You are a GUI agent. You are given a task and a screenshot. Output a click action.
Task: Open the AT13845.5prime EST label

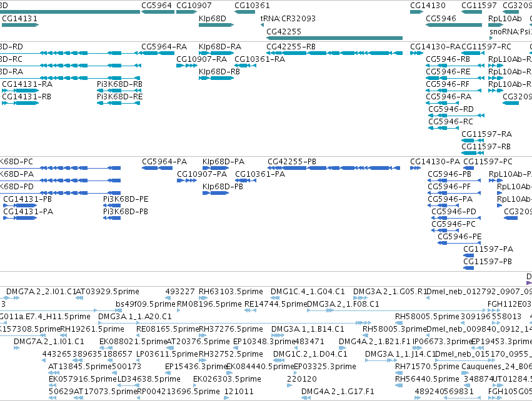click(x=80, y=367)
